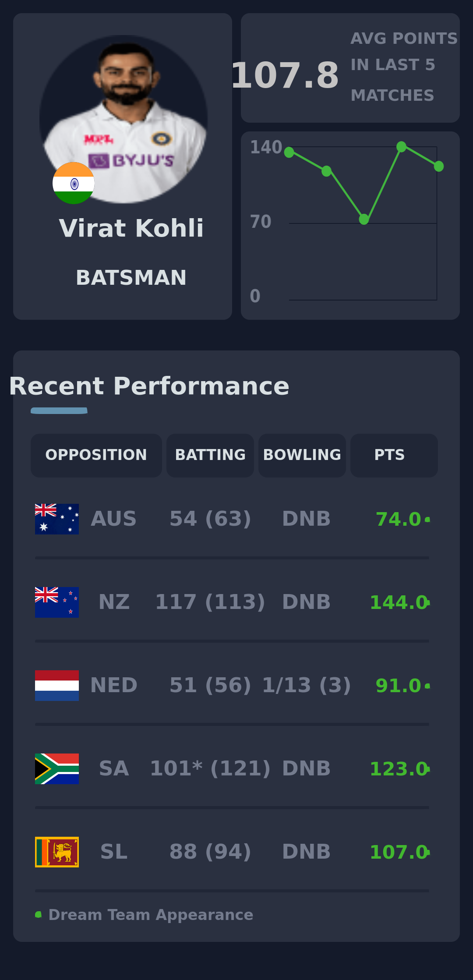Click the Virat Kohli player name
This screenshot has width=473, height=980.
point(131,228)
